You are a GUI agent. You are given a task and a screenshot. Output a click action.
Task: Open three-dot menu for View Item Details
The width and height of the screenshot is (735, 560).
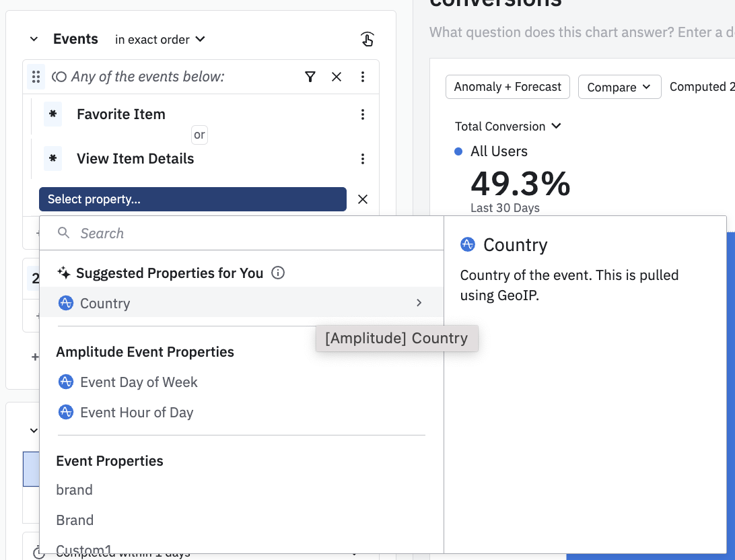[x=363, y=159]
